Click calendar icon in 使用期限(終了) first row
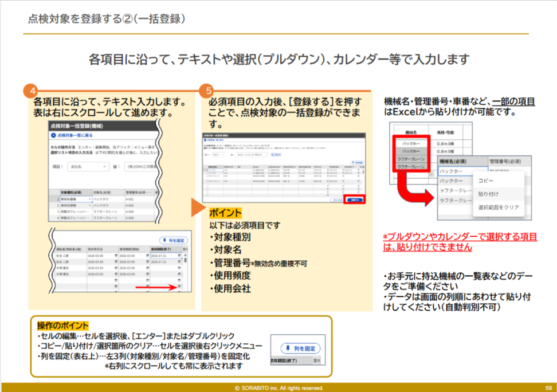557x392 pixels. point(179,256)
